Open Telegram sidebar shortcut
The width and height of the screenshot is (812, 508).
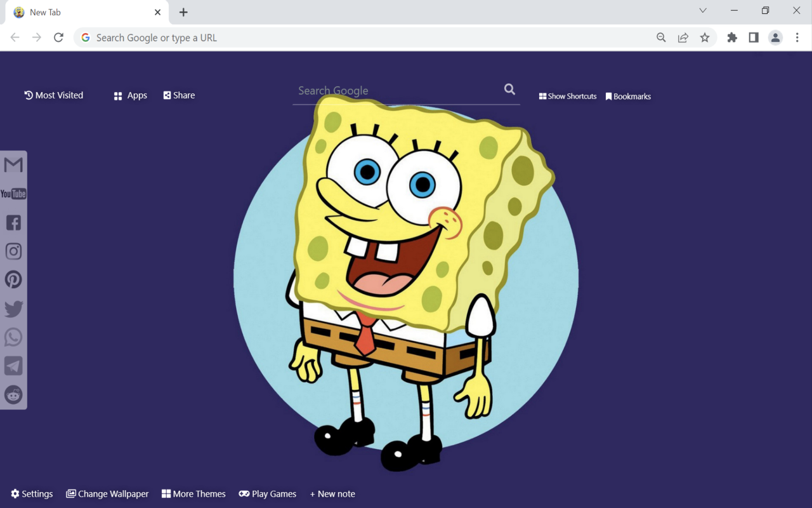pyautogui.click(x=13, y=366)
